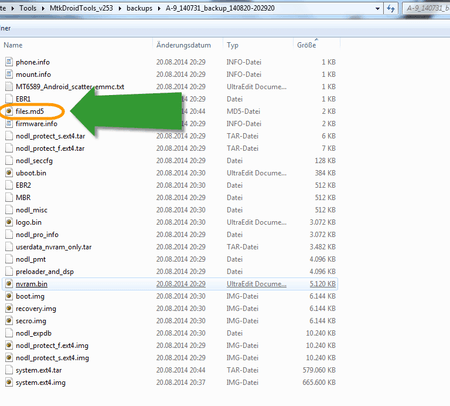
Task: Click the search field in the window
Action: click(426, 8)
